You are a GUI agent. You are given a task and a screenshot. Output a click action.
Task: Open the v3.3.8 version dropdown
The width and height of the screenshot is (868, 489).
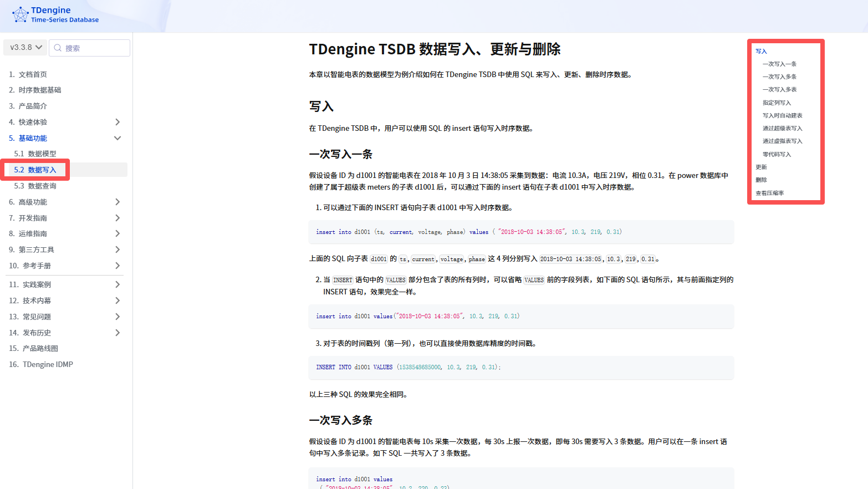[25, 48]
